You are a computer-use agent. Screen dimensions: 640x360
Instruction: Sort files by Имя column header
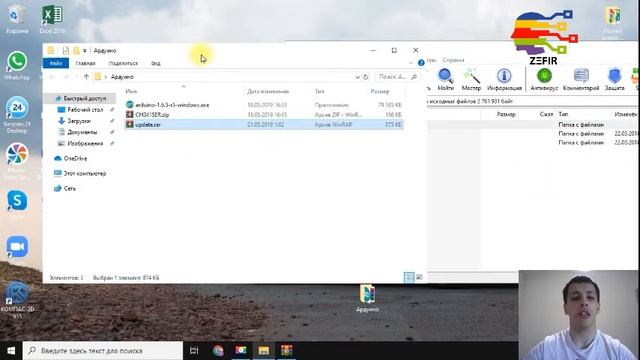[131, 91]
